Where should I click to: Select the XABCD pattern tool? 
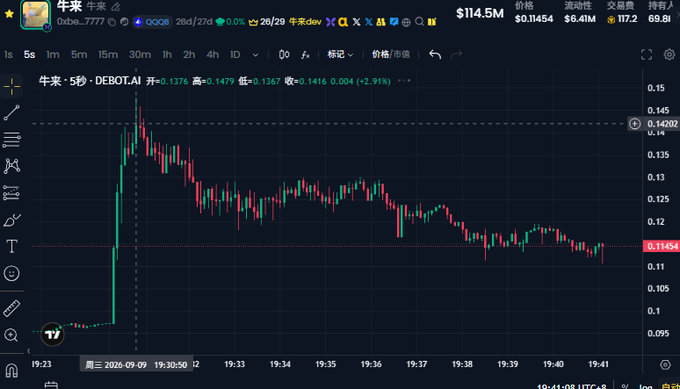pyautogui.click(x=12, y=166)
